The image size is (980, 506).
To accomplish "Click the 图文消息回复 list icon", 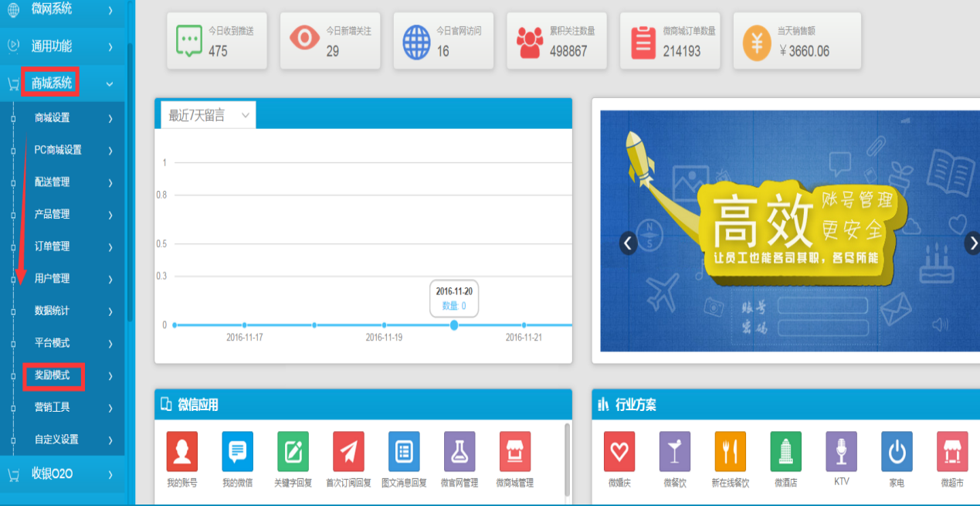I will click(x=404, y=451).
